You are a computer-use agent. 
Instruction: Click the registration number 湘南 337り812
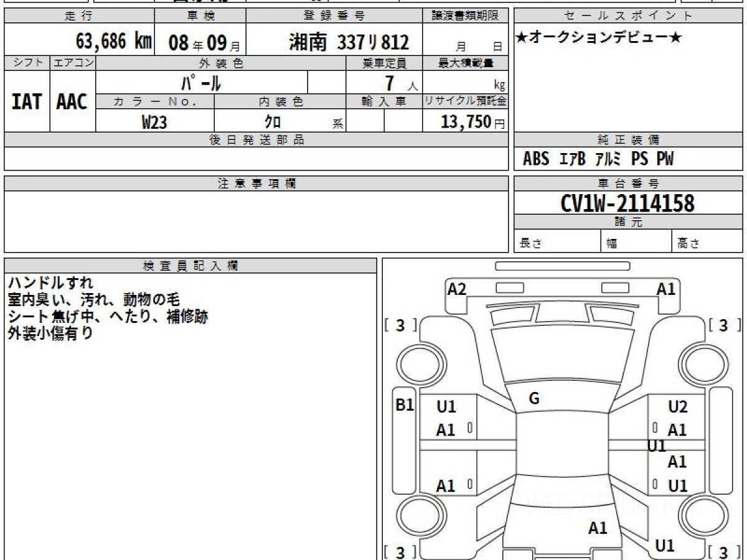click(x=349, y=42)
